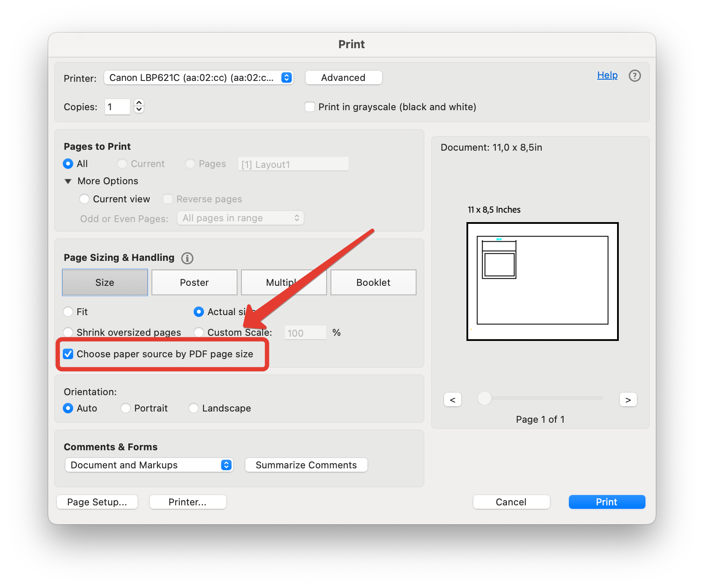Click the previous page arrow under the preview

click(453, 399)
